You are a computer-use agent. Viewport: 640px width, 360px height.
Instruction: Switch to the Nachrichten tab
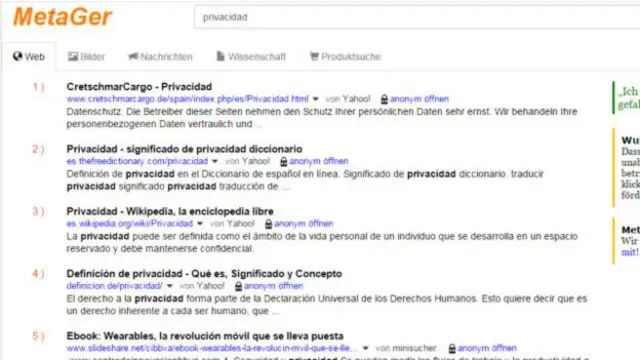(160, 57)
